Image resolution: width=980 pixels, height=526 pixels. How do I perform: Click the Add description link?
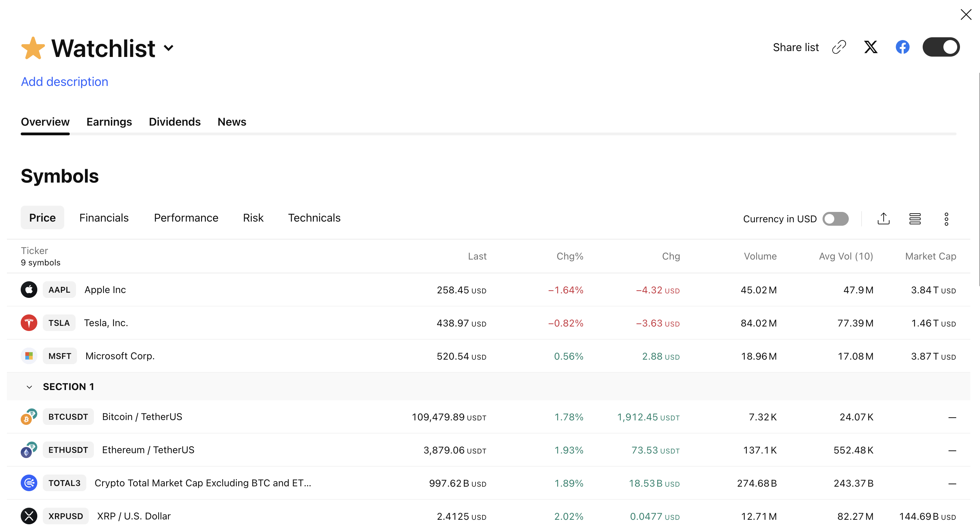pos(64,81)
